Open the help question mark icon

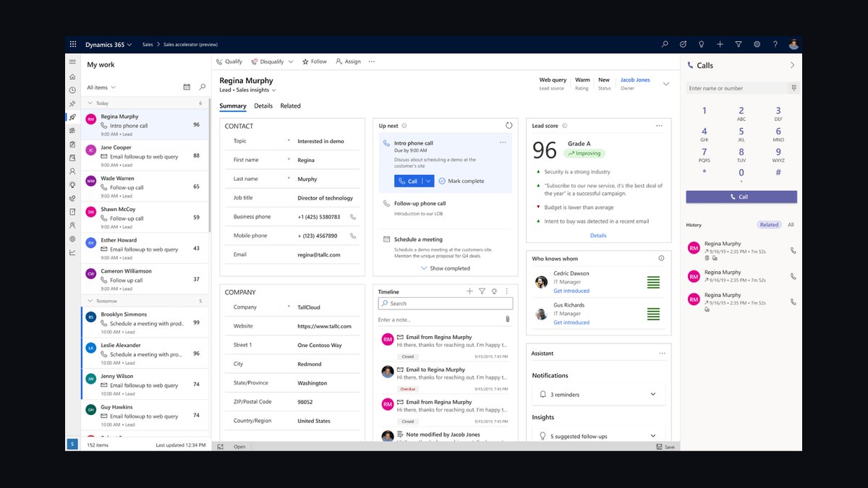coord(775,44)
